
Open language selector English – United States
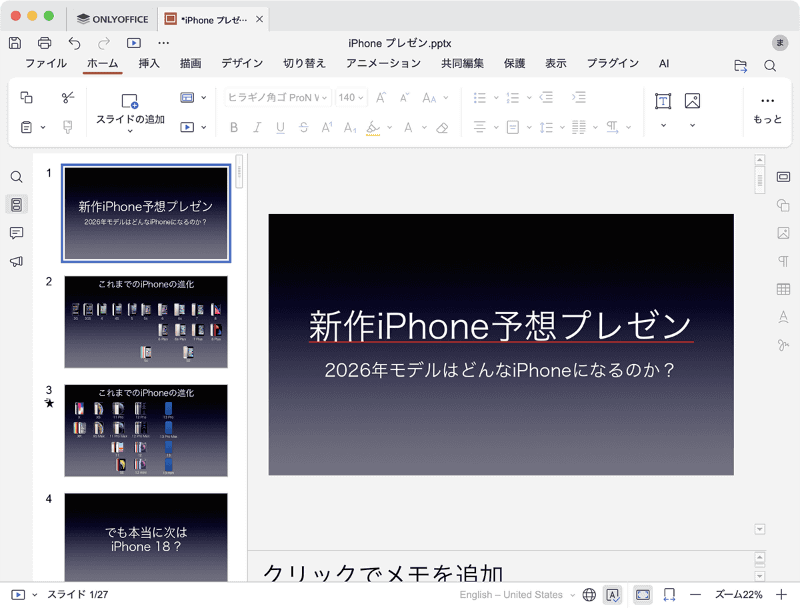[x=516, y=595]
